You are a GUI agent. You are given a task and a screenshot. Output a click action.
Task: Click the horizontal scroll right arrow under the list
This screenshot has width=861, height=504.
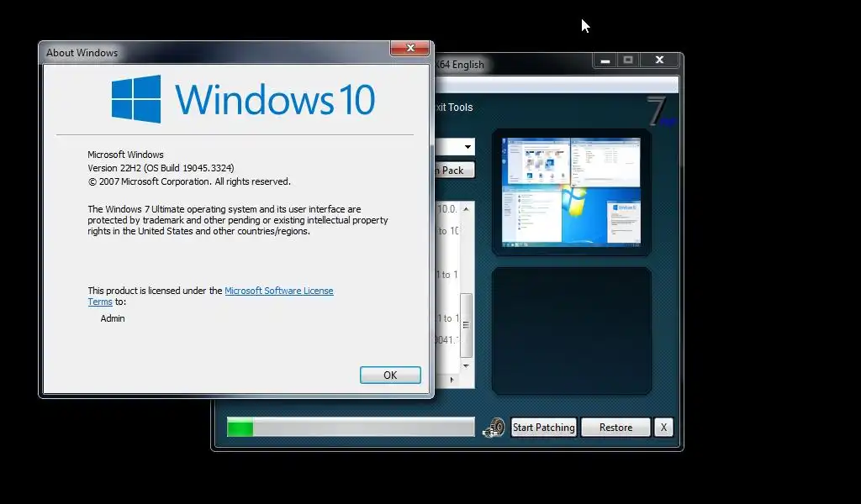point(452,380)
